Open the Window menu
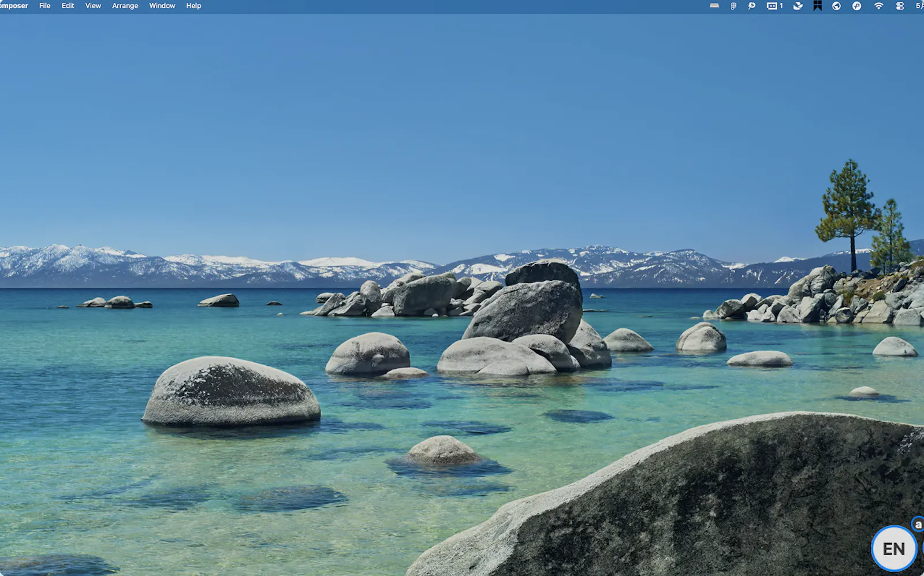Viewport: 924px width, 576px height. point(162,6)
